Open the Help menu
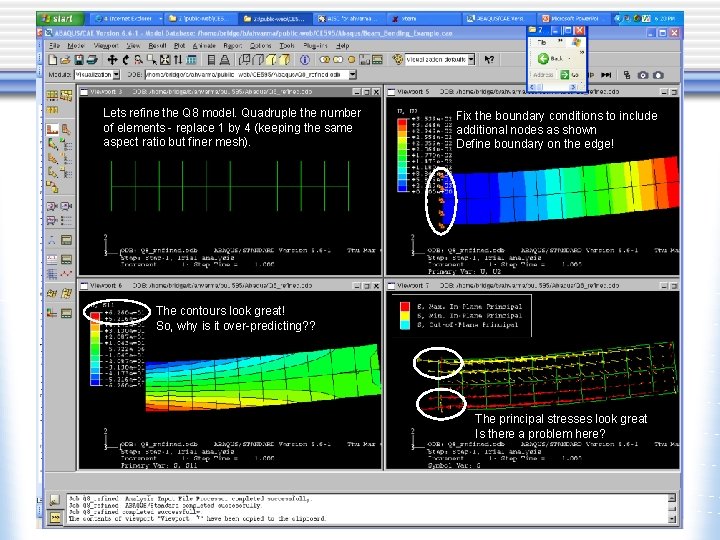 point(343,45)
